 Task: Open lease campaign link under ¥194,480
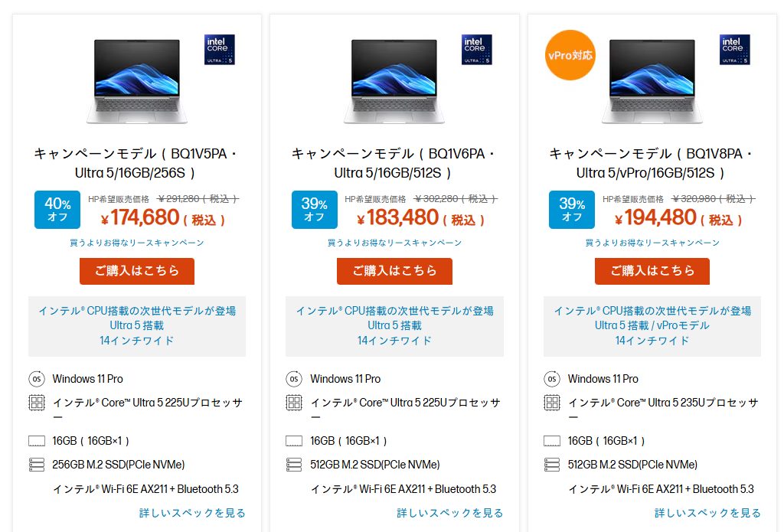tap(652, 243)
